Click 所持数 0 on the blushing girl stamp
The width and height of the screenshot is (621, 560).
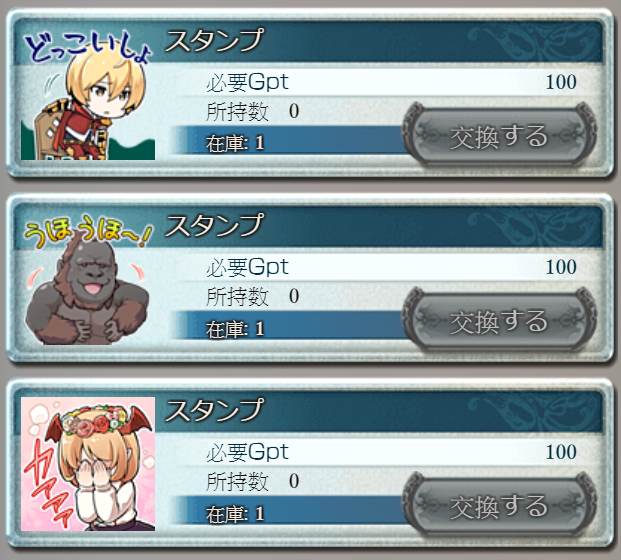tap(253, 481)
